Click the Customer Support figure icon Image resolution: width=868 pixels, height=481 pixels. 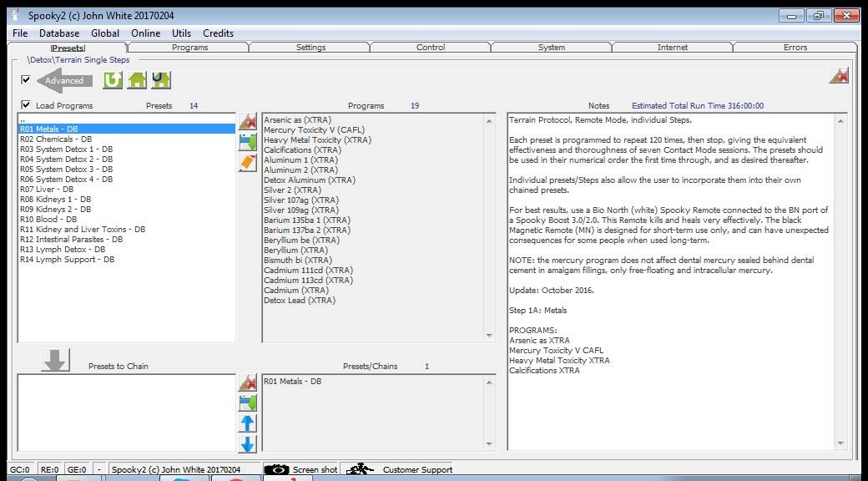[x=359, y=469]
